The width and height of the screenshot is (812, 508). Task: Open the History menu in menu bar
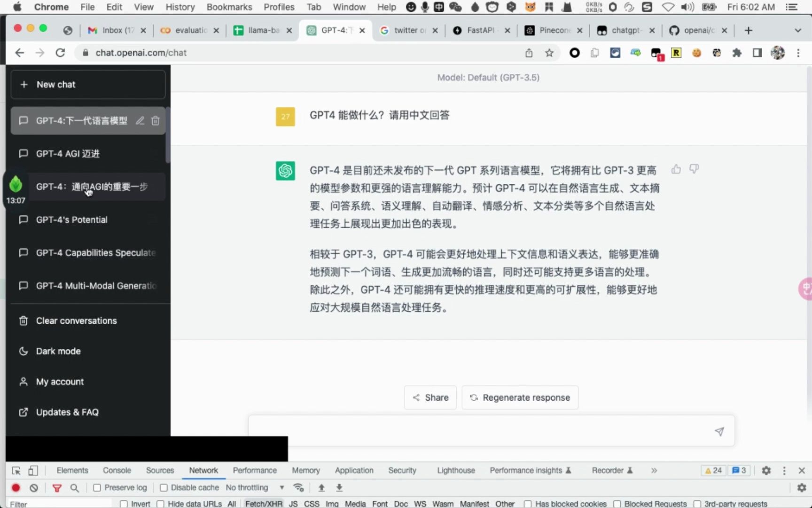click(x=180, y=7)
